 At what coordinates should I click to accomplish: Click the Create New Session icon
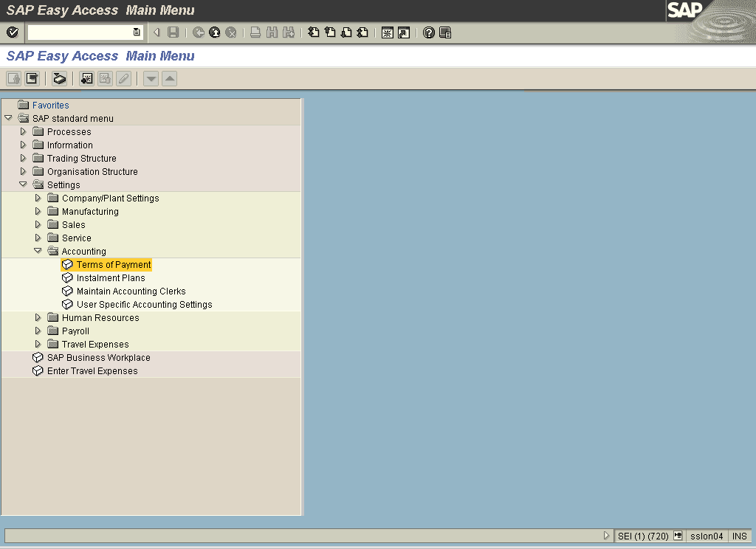click(x=387, y=32)
